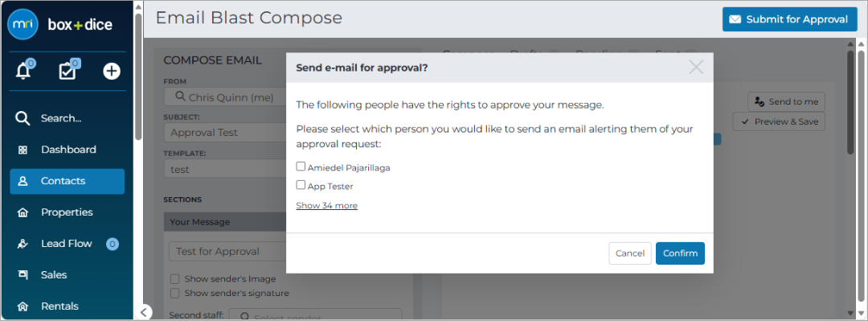Image resolution: width=868 pixels, height=321 pixels.
Task: Cancel the approval dialog
Action: [x=630, y=253]
